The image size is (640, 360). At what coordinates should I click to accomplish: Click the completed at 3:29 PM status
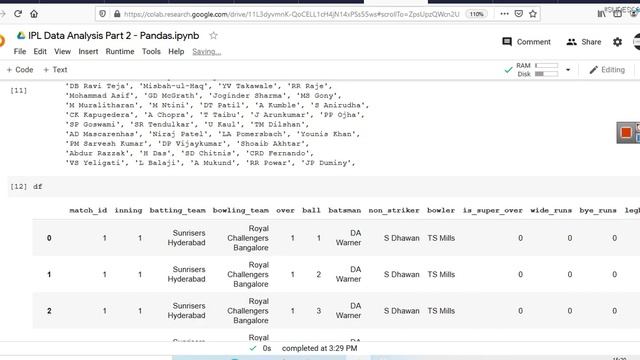[x=320, y=348]
